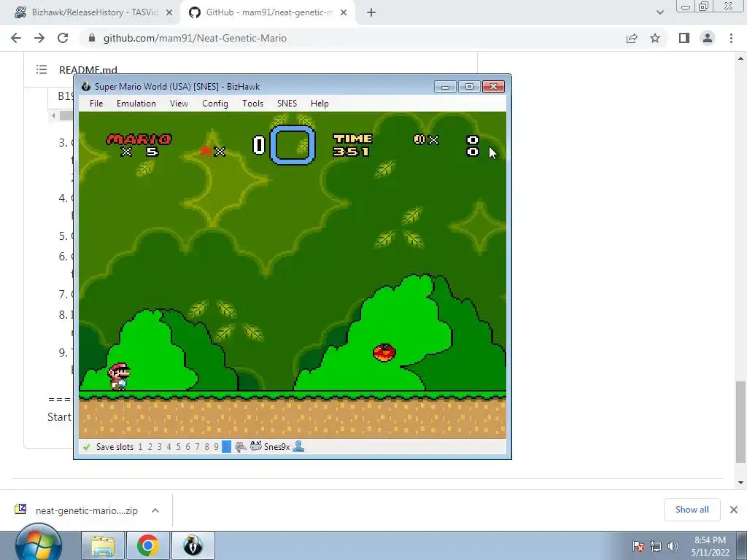The height and width of the screenshot is (560, 747).
Task: Select save slot 2
Action: point(150,447)
